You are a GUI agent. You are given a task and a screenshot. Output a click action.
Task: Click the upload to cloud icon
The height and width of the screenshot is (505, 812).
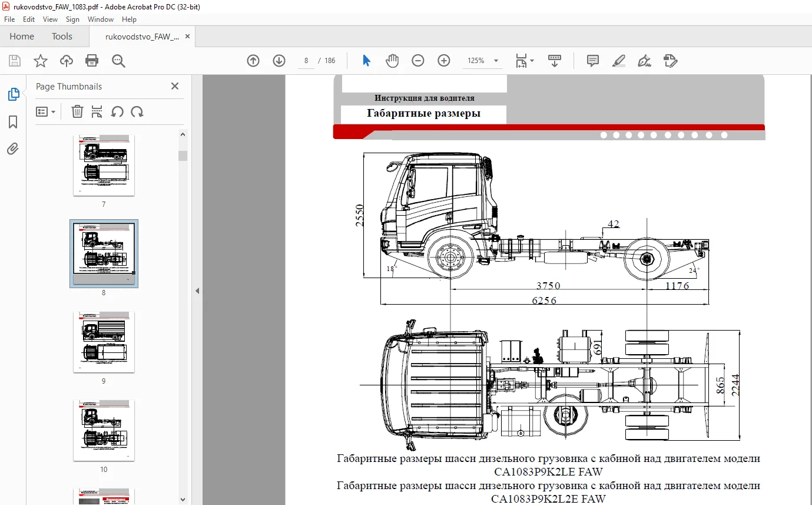click(x=67, y=61)
